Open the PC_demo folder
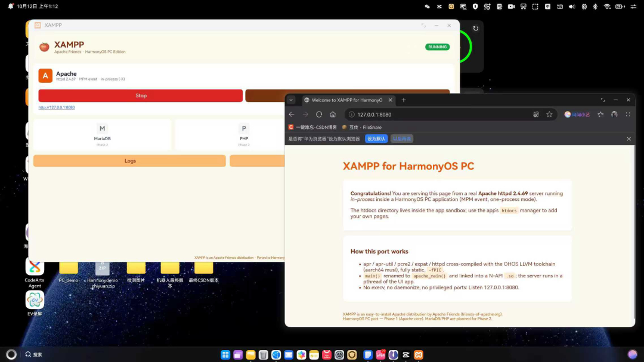This screenshot has width=644, height=362. click(x=68, y=273)
